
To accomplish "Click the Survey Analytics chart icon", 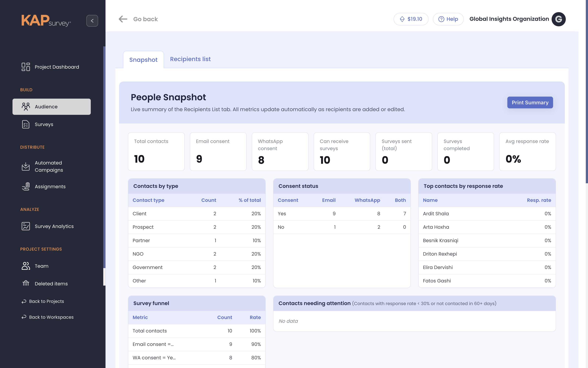I will coord(26,226).
